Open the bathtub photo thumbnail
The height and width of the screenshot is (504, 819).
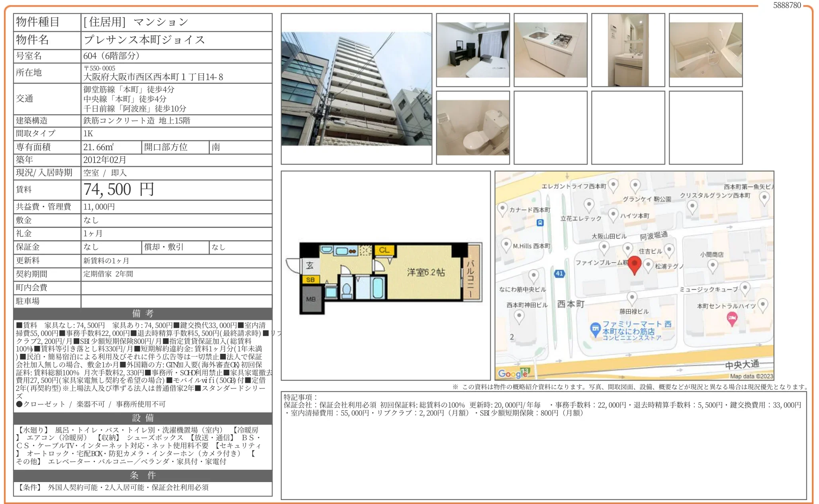tap(705, 50)
